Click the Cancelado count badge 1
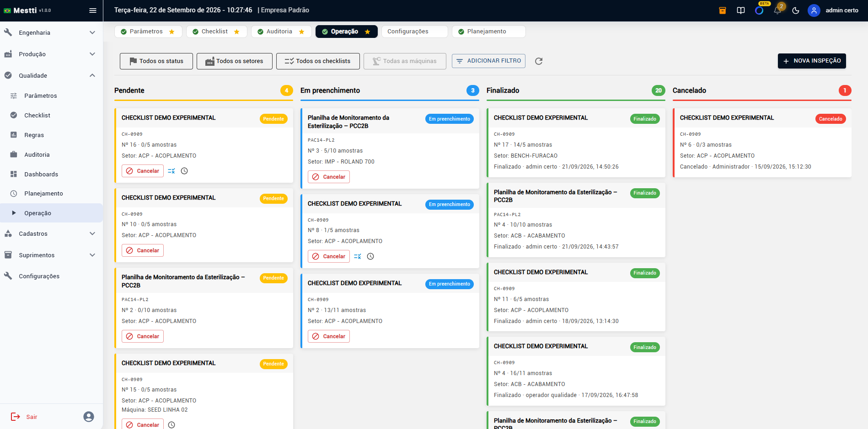This screenshot has height=429, width=868. pyautogui.click(x=845, y=90)
